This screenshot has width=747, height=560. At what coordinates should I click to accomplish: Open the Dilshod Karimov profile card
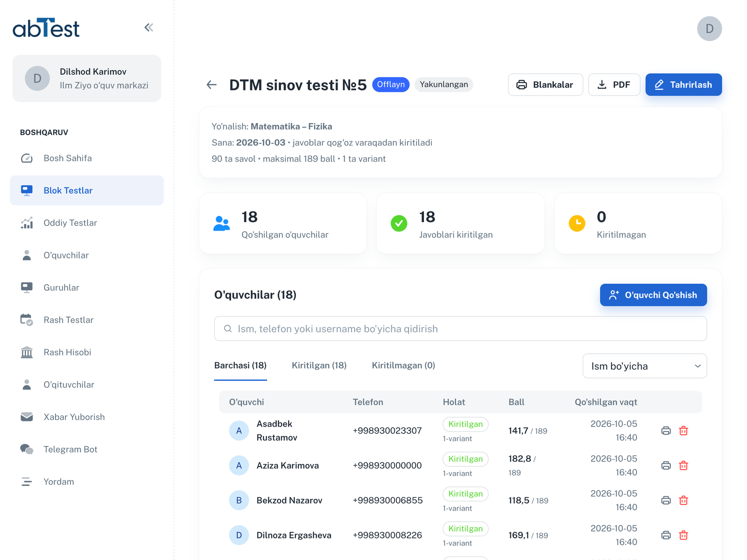tap(87, 78)
